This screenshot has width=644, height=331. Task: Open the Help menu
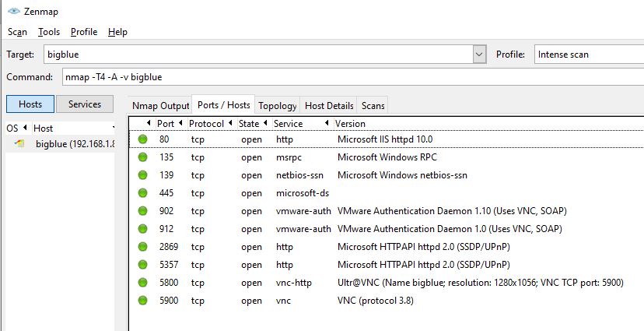click(x=117, y=32)
